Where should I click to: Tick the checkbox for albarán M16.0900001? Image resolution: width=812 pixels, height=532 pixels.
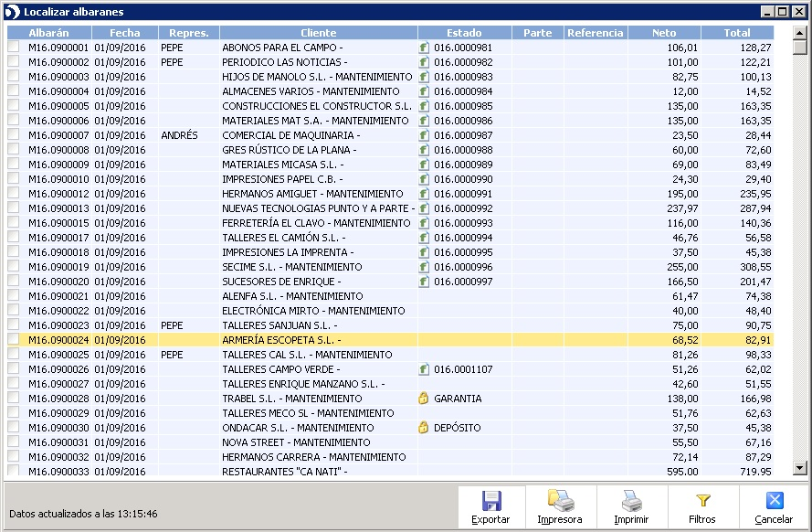(14, 47)
